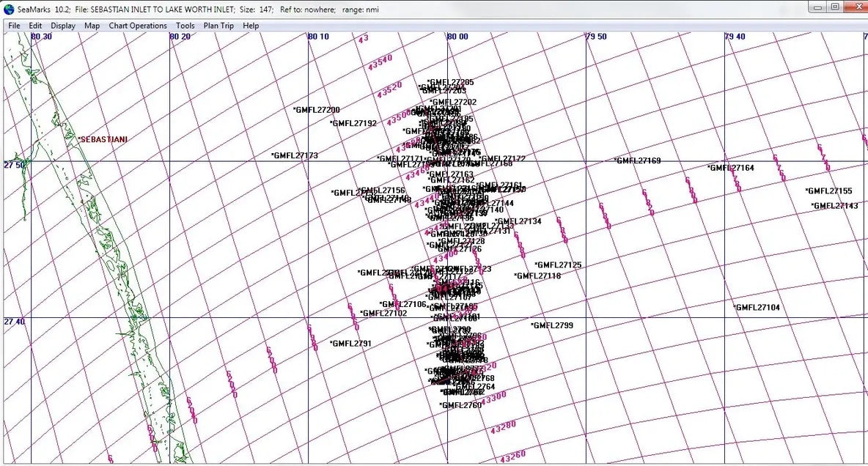Click waypoint GMFL27205
The image size is (868, 466).
(451, 82)
